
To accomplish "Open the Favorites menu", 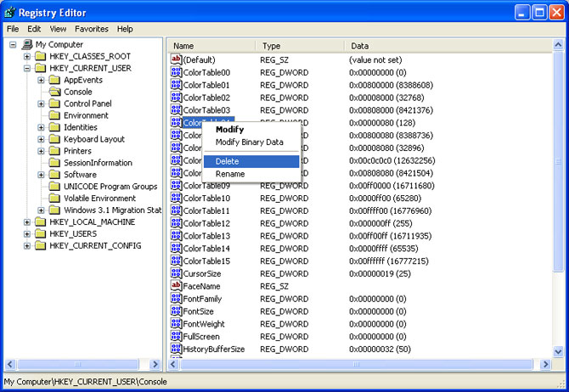I will click(91, 29).
